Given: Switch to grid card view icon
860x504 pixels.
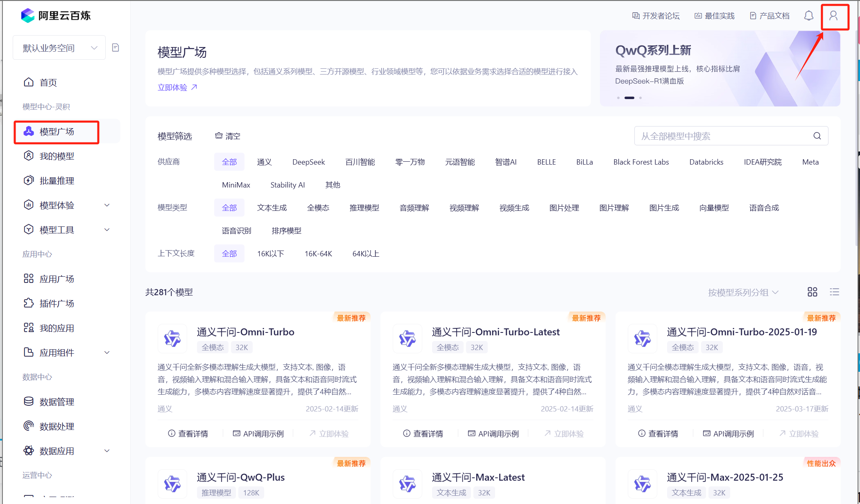Looking at the screenshot, I should tap(812, 292).
